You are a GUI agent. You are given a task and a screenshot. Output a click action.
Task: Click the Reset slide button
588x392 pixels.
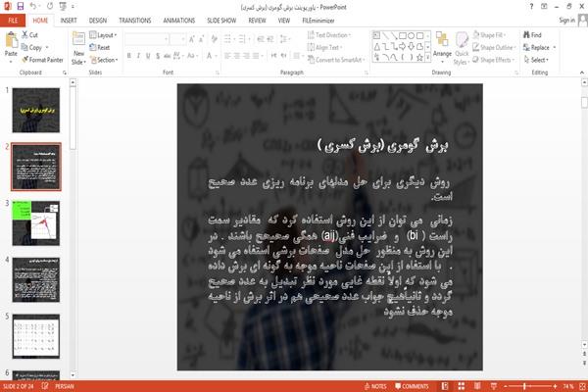click(x=100, y=47)
